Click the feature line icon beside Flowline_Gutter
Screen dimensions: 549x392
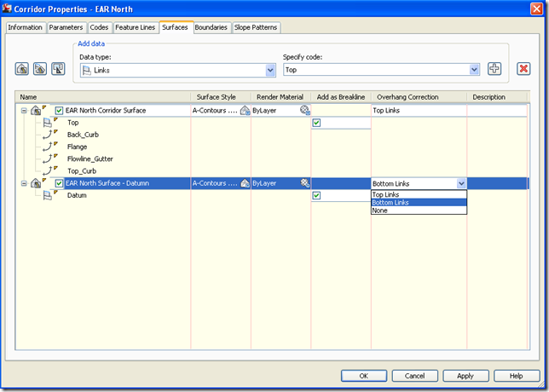[47, 159]
